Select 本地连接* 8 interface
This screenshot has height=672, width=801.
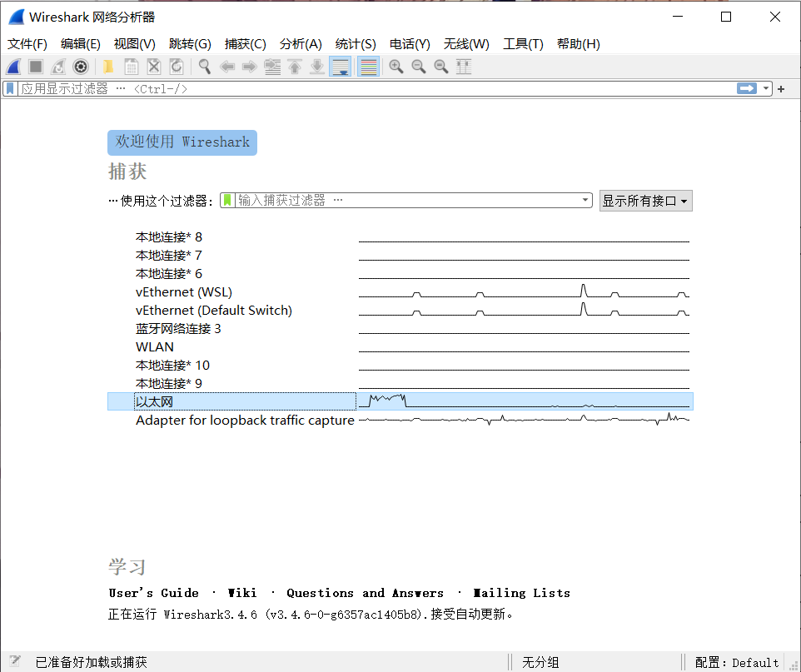(x=400, y=237)
